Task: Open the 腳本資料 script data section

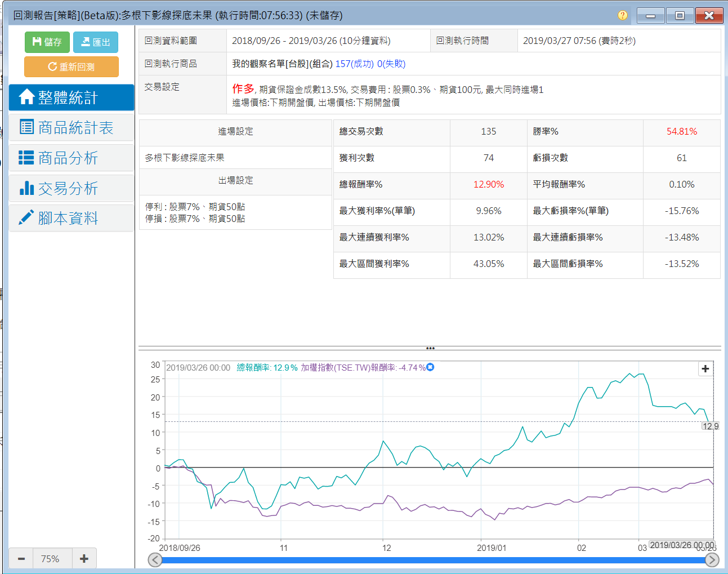Action: click(72, 218)
